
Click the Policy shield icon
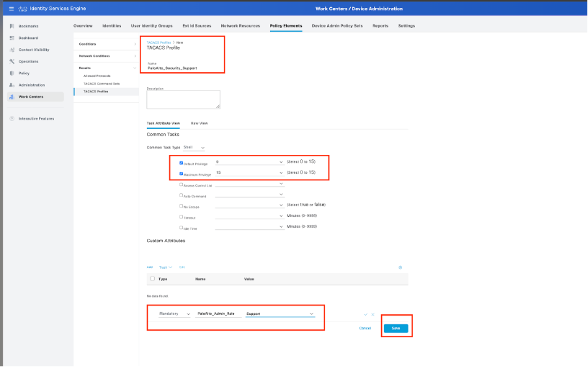point(12,73)
